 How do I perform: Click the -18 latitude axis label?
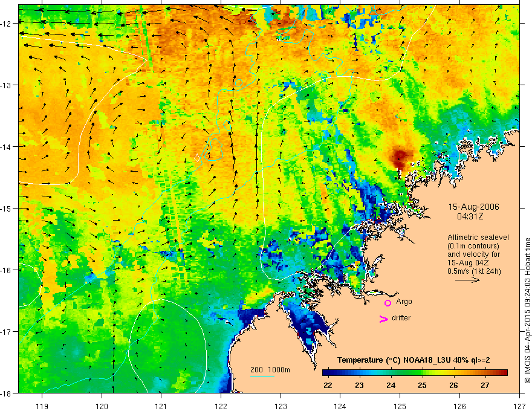tap(7, 393)
